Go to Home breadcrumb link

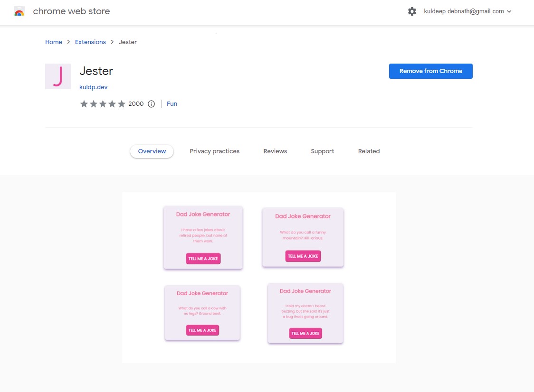54,42
